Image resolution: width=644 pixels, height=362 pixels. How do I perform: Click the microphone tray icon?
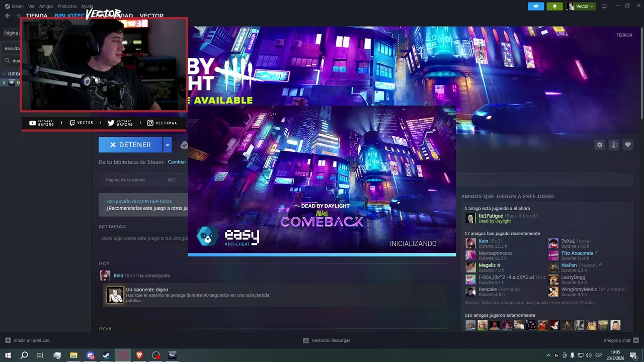(x=573, y=355)
